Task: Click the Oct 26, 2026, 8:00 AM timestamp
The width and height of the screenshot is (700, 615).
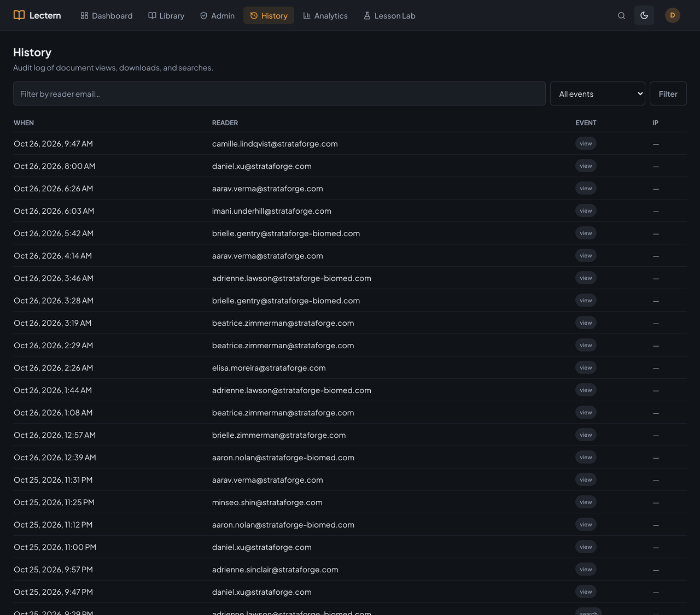Action: coord(55,166)
